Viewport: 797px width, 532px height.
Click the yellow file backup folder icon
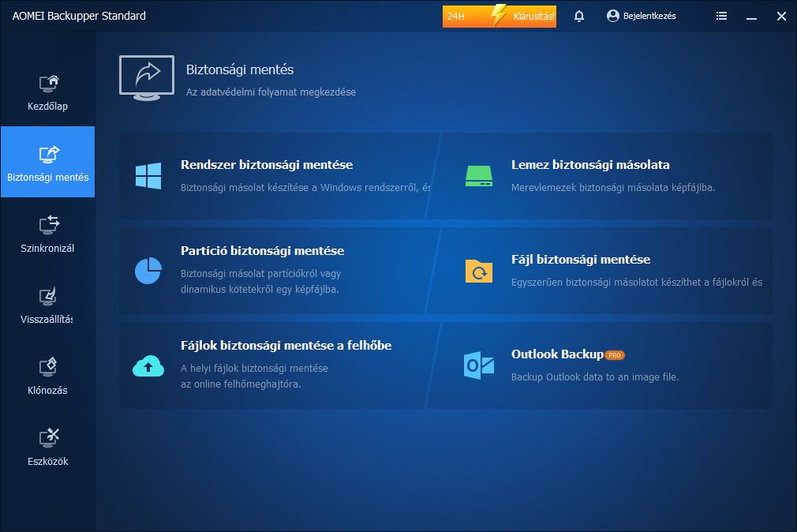479,271
